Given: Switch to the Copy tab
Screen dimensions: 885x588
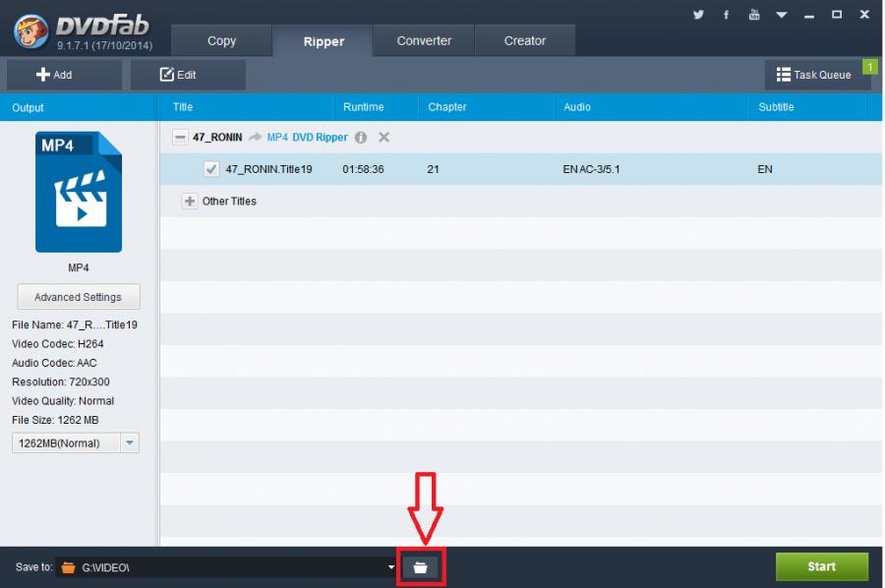Looking at the screenshot, I should coord(221,40).
